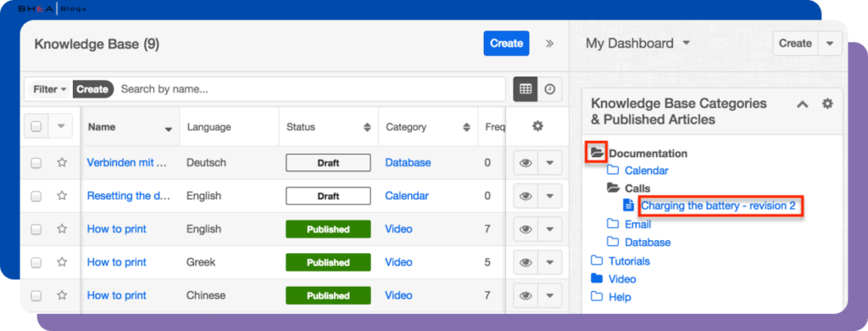Select the Email category in tree
868x331 pixels.
[637, 225]
